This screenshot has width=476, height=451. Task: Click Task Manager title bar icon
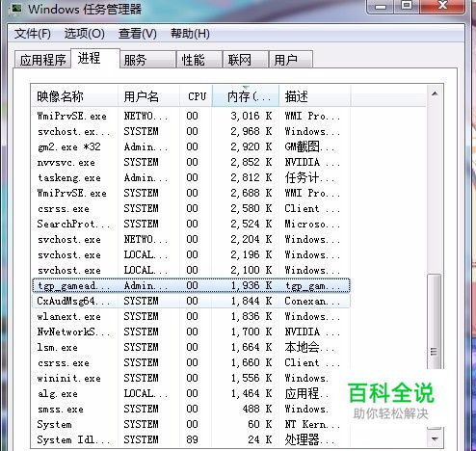coord(16,9)
